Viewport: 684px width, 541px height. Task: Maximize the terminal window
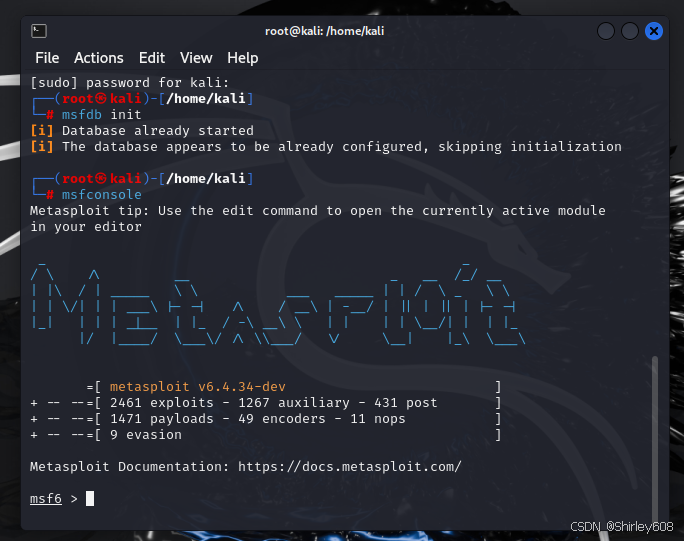(629, 31)
